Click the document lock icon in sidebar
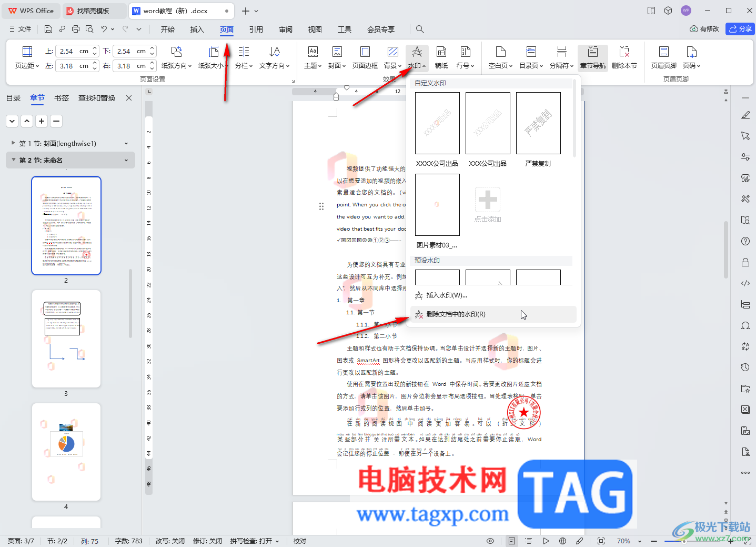The height and width of the screenshot is (547, 756). pyautogui.click(x=745, y=262)
